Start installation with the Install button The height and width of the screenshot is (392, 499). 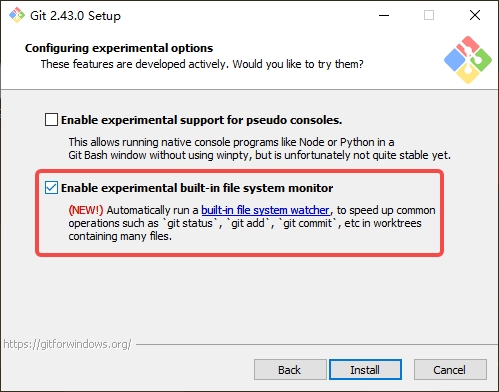click(365, 370)
